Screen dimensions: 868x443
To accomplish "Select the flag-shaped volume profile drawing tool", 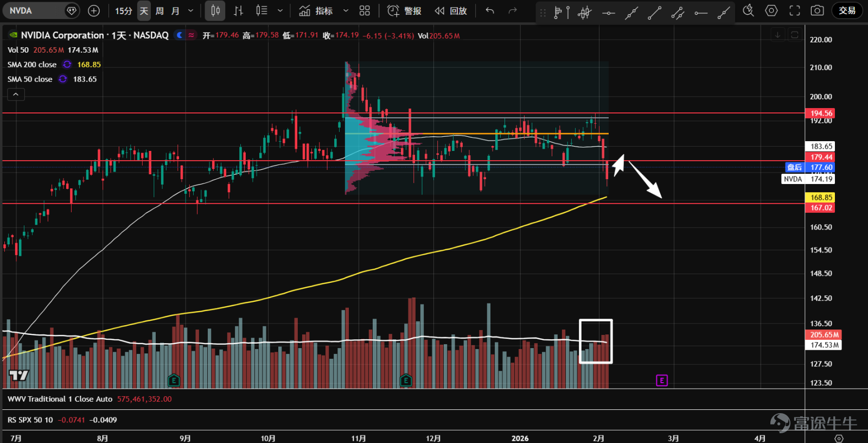I will coord(557,12).
